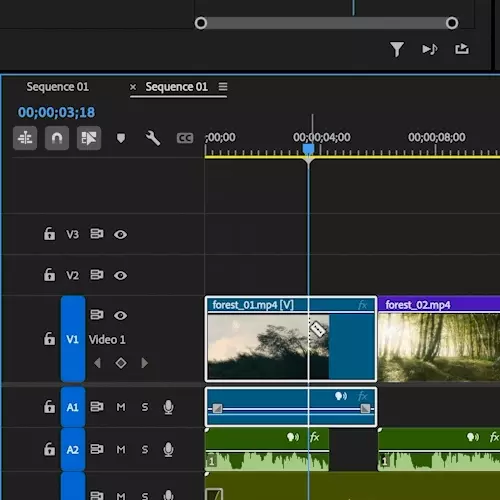Toggle Snap in Timeline magnet icon
The width and height of the screenshot is (500, 500).
click(57, 138)
